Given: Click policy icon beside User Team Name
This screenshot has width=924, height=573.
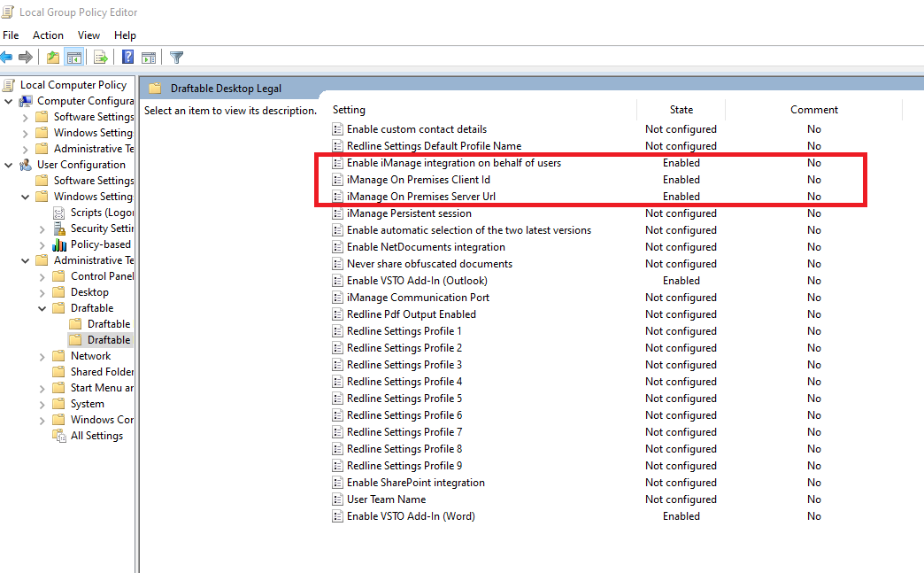Looking at the screenshot, I should [338, 499].
